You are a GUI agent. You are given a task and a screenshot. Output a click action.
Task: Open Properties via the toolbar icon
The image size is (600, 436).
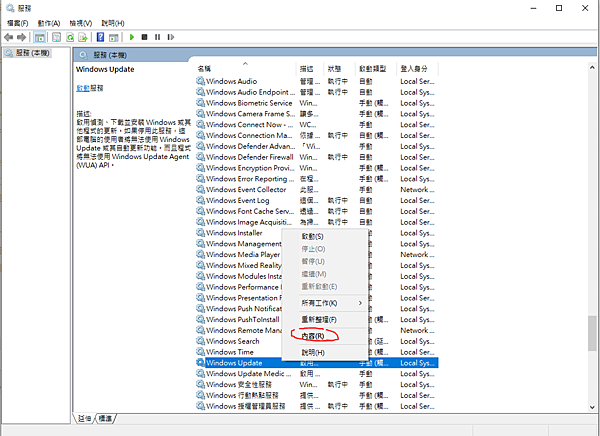click(57, 37)
